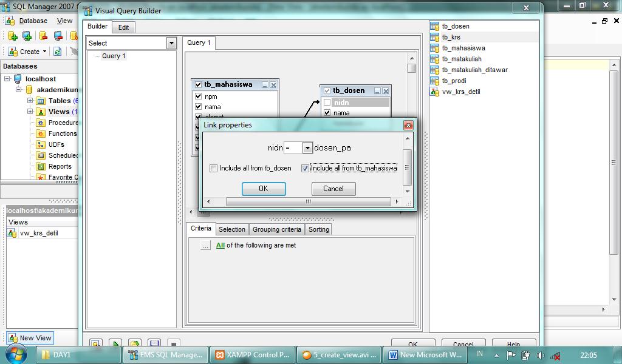Open XAMPP Control Panel from the taskbar

(252, 355)
